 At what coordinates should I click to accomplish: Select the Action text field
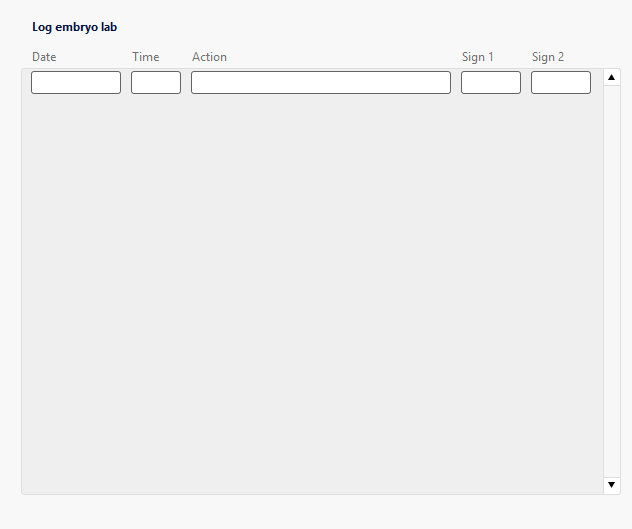(321, 83)
